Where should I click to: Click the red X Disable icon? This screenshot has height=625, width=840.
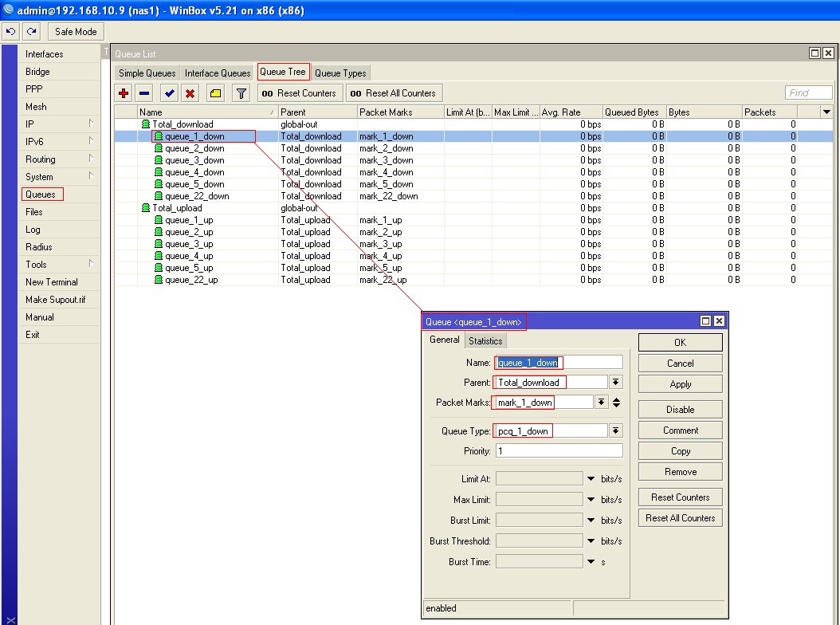(190, 93)
